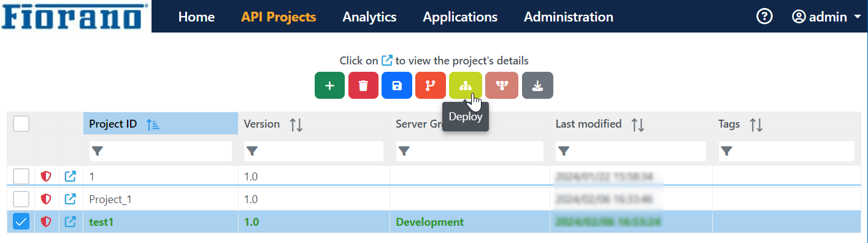868x243 pixels.
Task: Click the Version filter field
Action: (x=313, y=151)
